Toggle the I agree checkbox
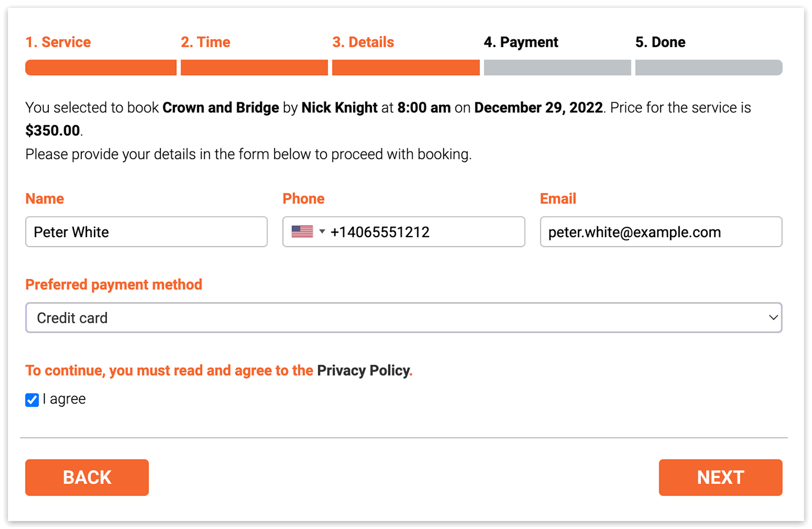 [32, 400]
